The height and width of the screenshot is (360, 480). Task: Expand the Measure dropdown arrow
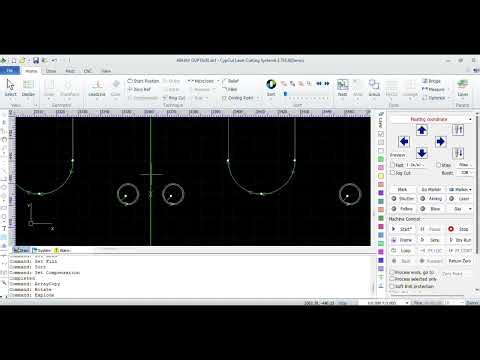448,89
